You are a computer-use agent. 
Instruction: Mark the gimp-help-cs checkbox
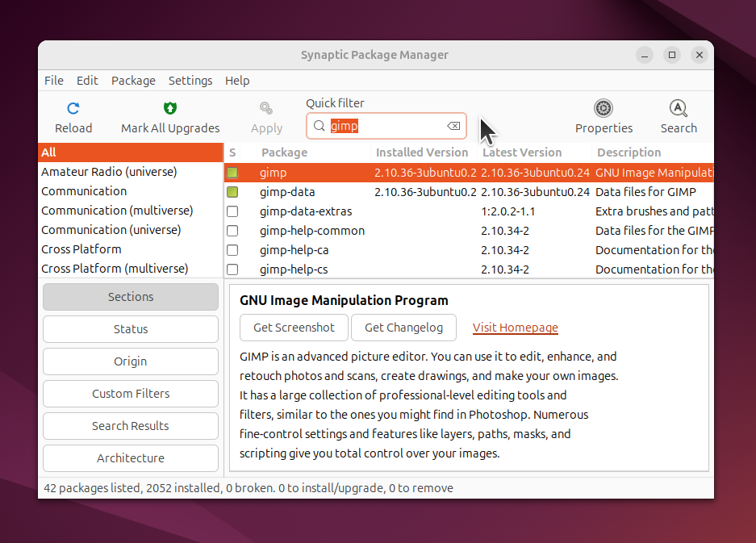click(232, 269)
